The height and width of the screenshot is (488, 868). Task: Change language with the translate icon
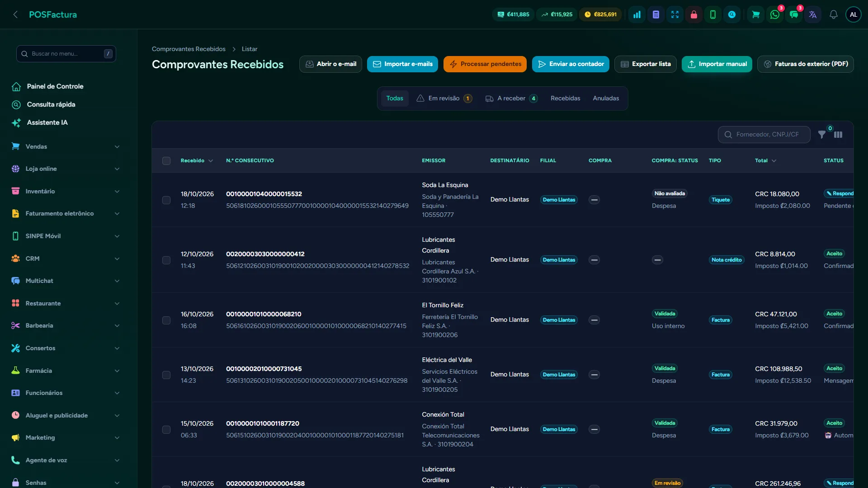(813, 14)
